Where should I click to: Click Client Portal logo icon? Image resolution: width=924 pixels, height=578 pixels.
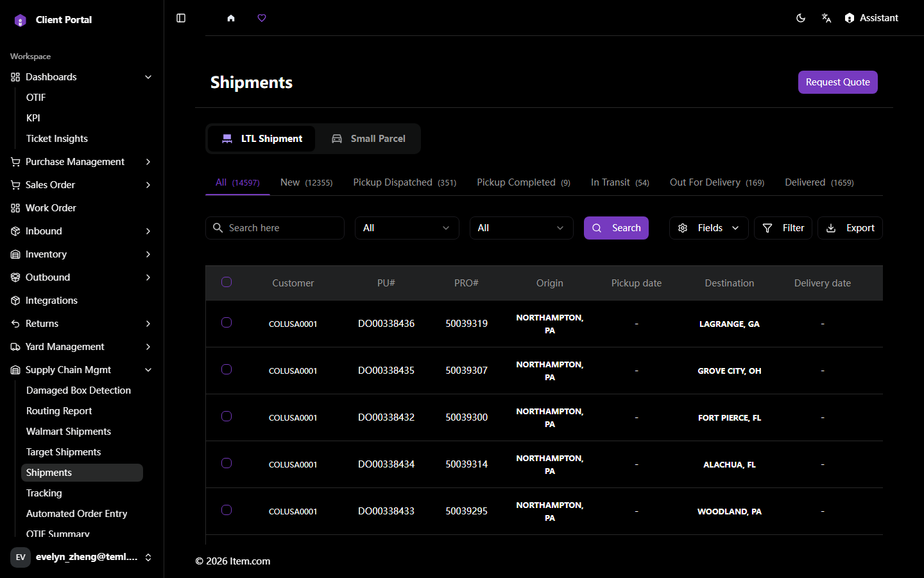[x=21, y=20]
